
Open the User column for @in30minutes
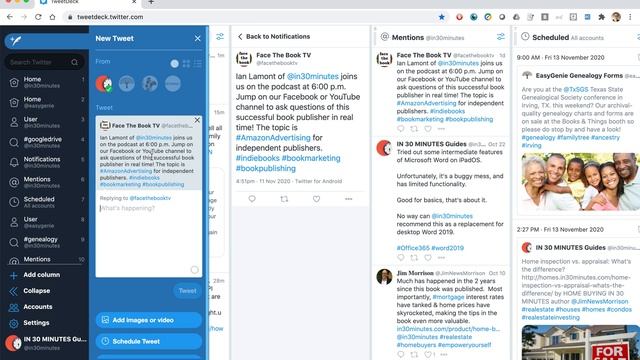click(44, 122)
